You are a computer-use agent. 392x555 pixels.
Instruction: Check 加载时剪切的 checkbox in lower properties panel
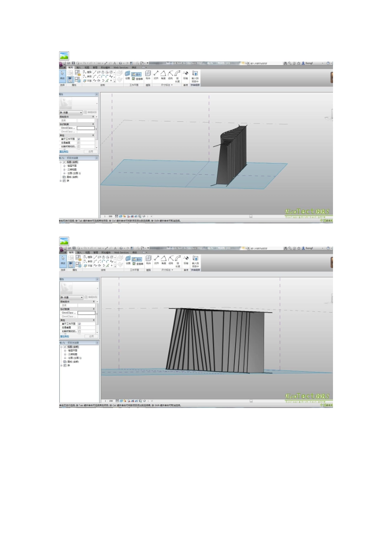point(80,331)
